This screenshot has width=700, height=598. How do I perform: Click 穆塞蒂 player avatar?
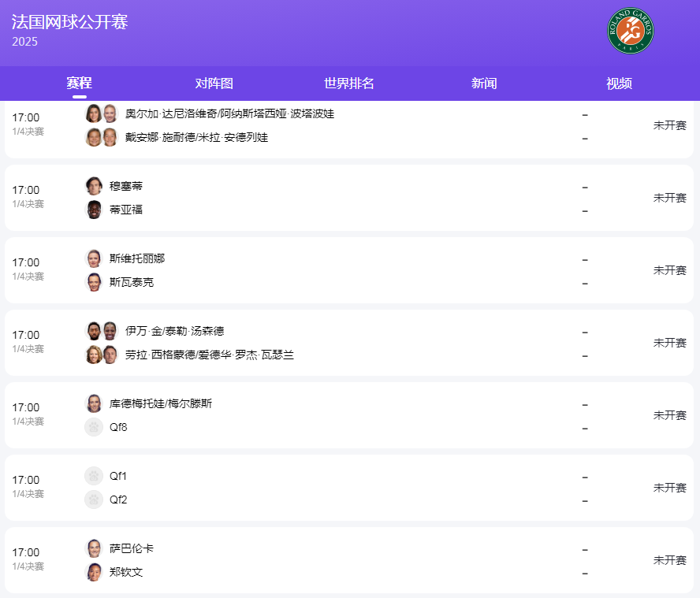(94, 186)
